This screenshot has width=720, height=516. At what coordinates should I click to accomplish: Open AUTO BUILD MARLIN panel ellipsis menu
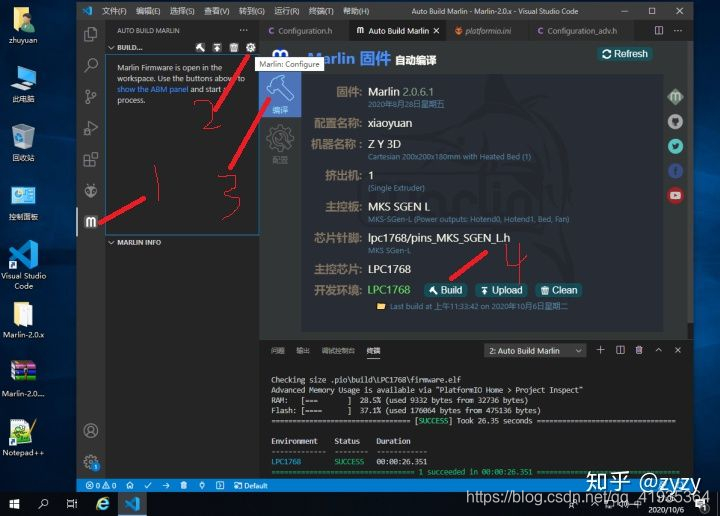click(243, 30)
